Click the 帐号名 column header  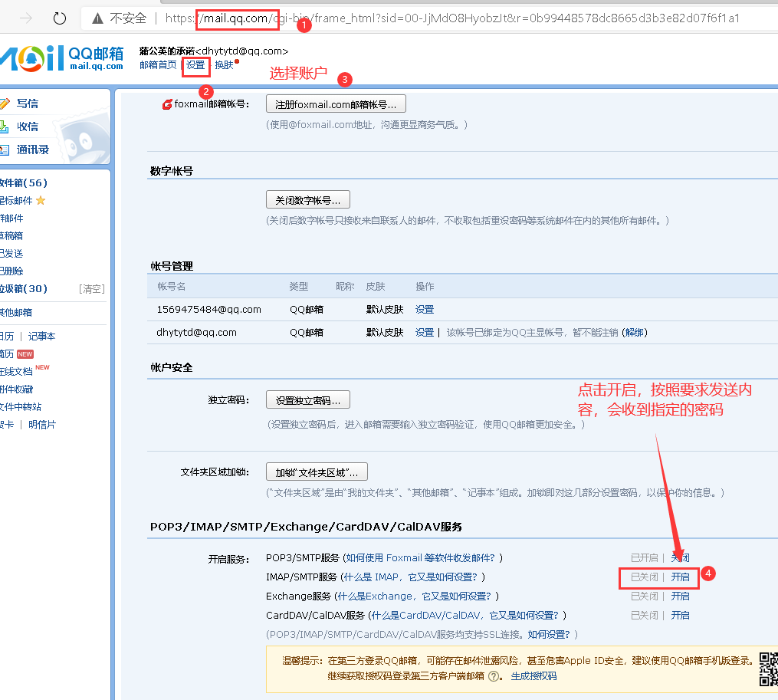171,287
